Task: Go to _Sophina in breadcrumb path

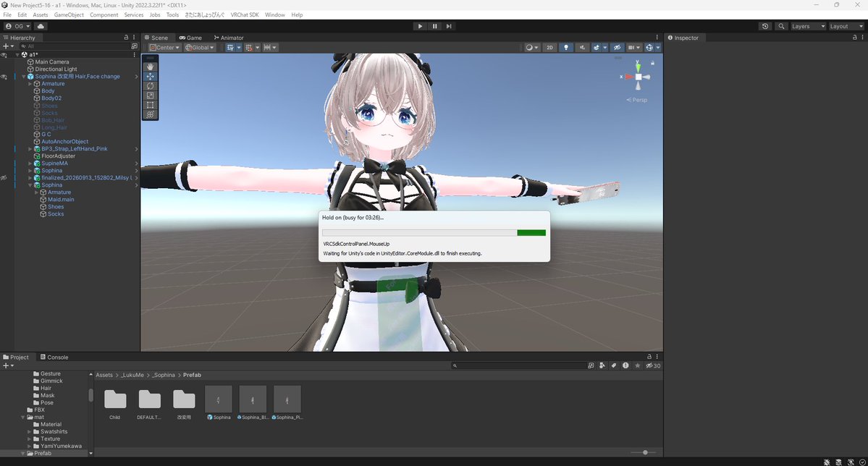Action: (x=164, y=376)
